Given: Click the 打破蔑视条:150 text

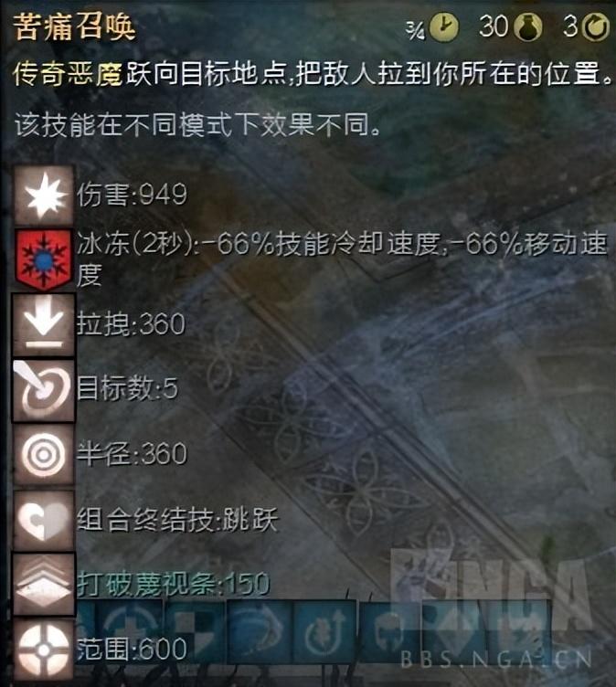Looking at the screenshot, I should click(173, 584).
